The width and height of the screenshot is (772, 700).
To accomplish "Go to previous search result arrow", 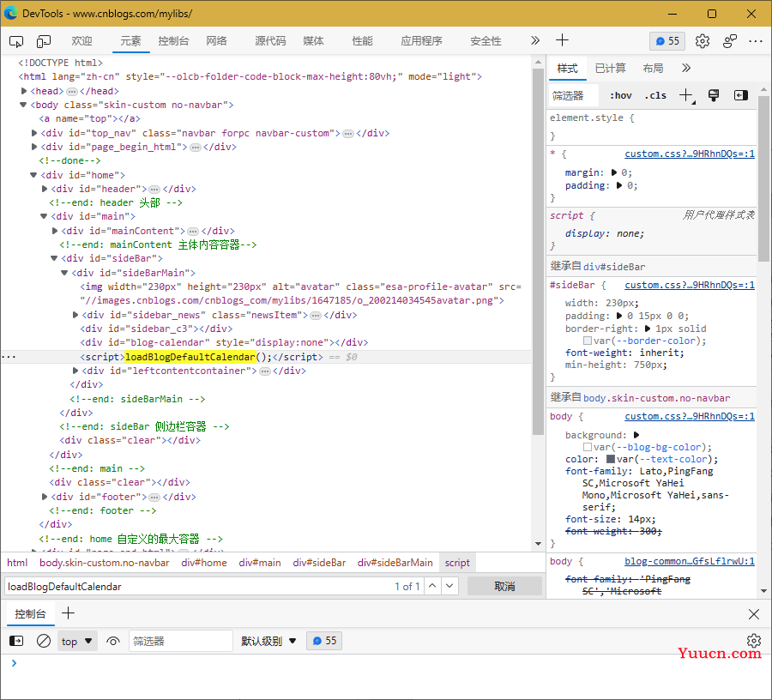I will (x=432, y=586).
